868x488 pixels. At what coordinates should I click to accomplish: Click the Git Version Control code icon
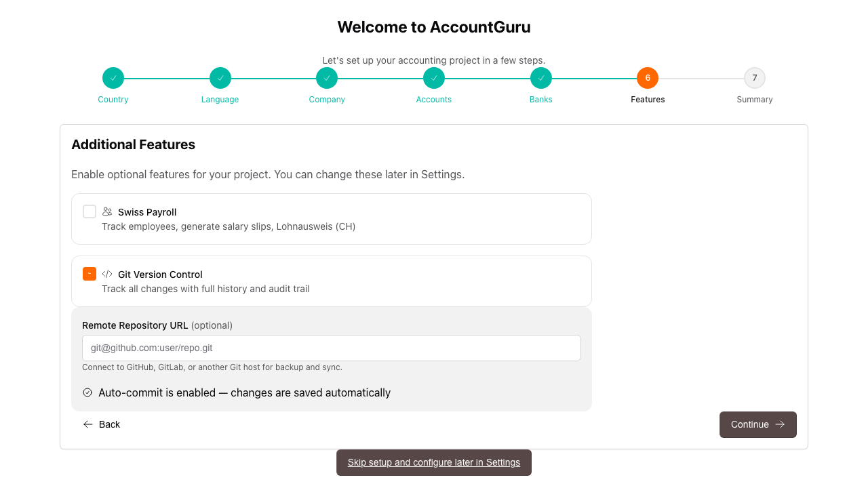[x=107, y=274]
